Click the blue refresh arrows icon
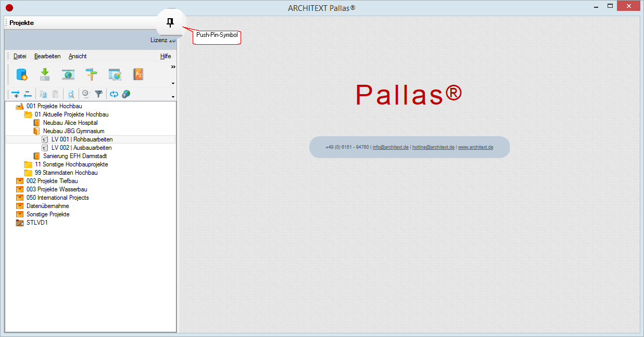Image resolution: width=644 pixels, height=337 pixels. click(114, 94)
